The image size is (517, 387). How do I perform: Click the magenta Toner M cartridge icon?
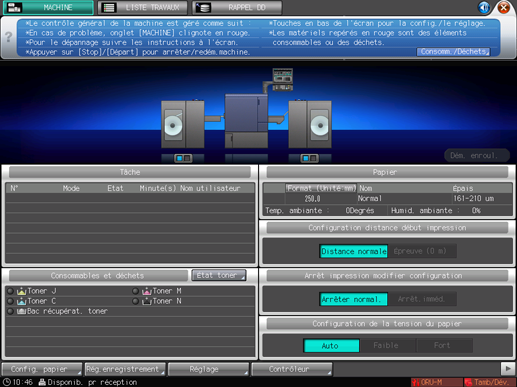click(147, 291)
